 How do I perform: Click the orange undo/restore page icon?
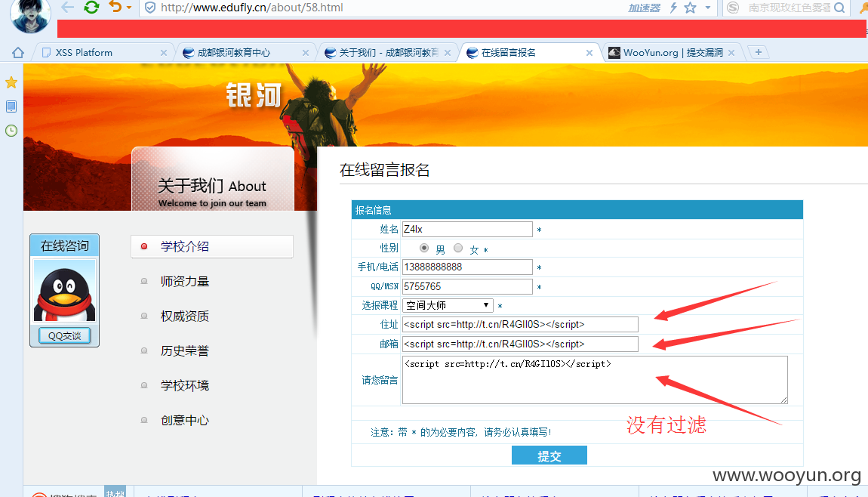pyautogui.click(x=115, y=7)
